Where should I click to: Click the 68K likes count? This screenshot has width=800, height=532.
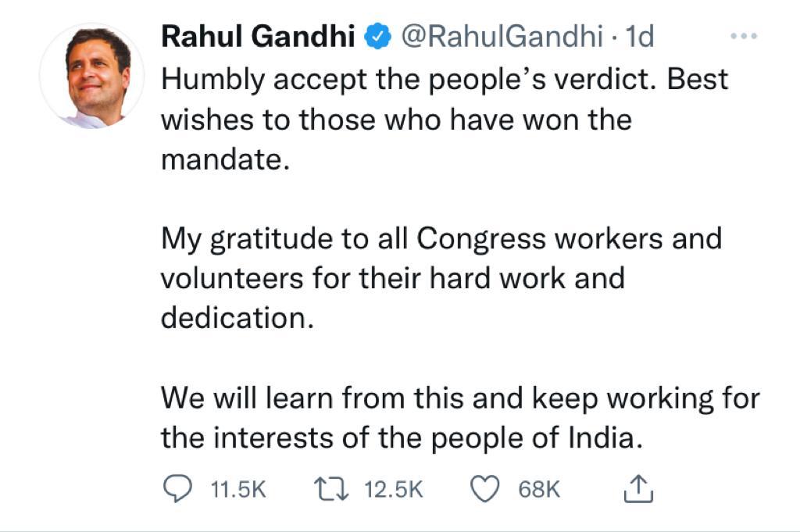point(540,490)
